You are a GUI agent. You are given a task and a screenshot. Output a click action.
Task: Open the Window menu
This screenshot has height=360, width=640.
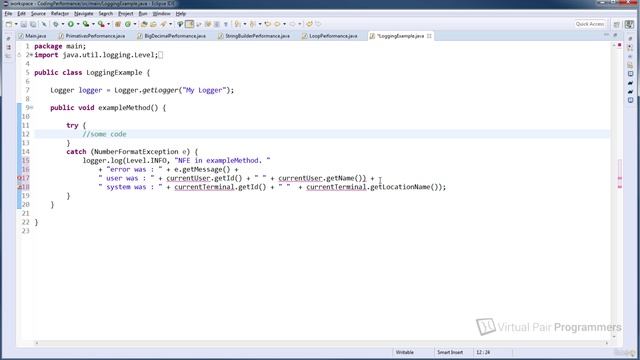point(162,13)
